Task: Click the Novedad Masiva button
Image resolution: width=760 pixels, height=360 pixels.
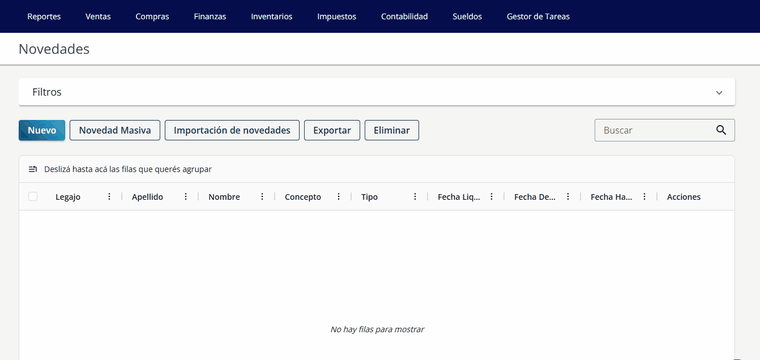Action: [115, 130]
